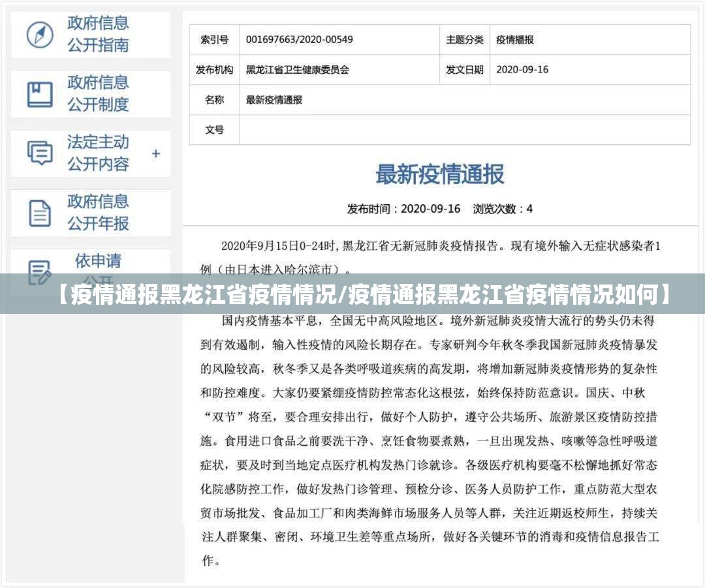This screenshot has height=588, width=705.
Task: Click the empty 文号 value cell
Action: coord(464,130)
